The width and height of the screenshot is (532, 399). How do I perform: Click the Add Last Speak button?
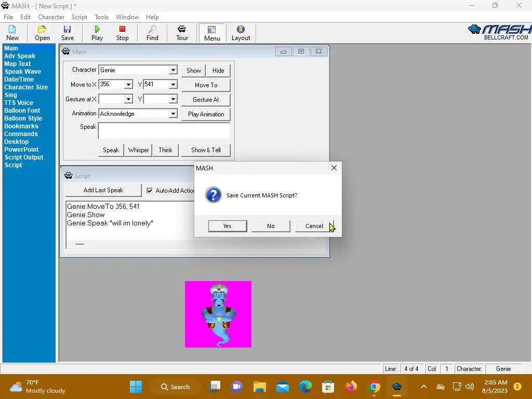[x=103, y=190]
